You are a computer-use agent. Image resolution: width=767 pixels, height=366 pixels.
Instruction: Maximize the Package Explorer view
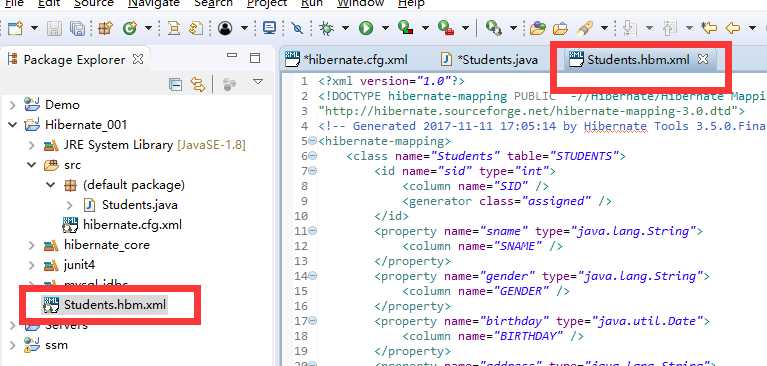[254, 58]
